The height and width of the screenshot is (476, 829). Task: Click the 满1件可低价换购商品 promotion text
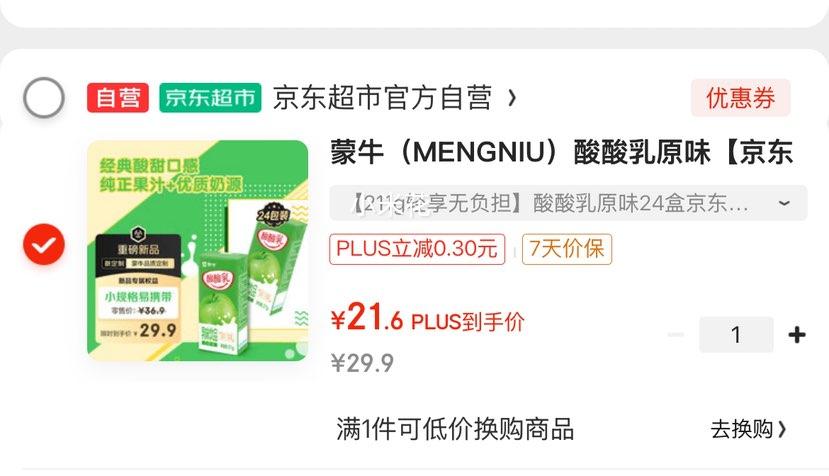pos(455,429)
